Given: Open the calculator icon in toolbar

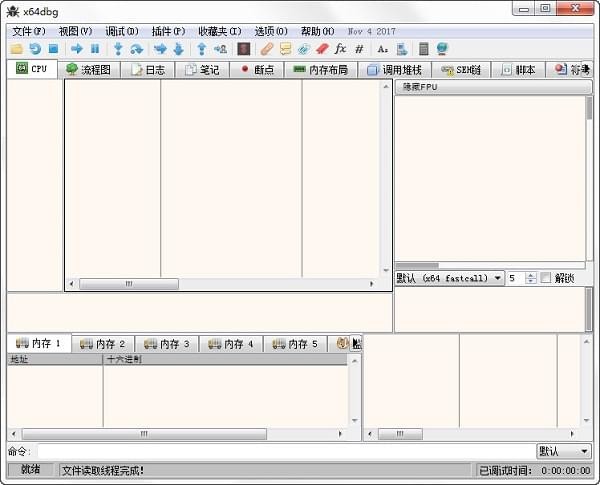Looking at the screenshot, I should point(423,48).
